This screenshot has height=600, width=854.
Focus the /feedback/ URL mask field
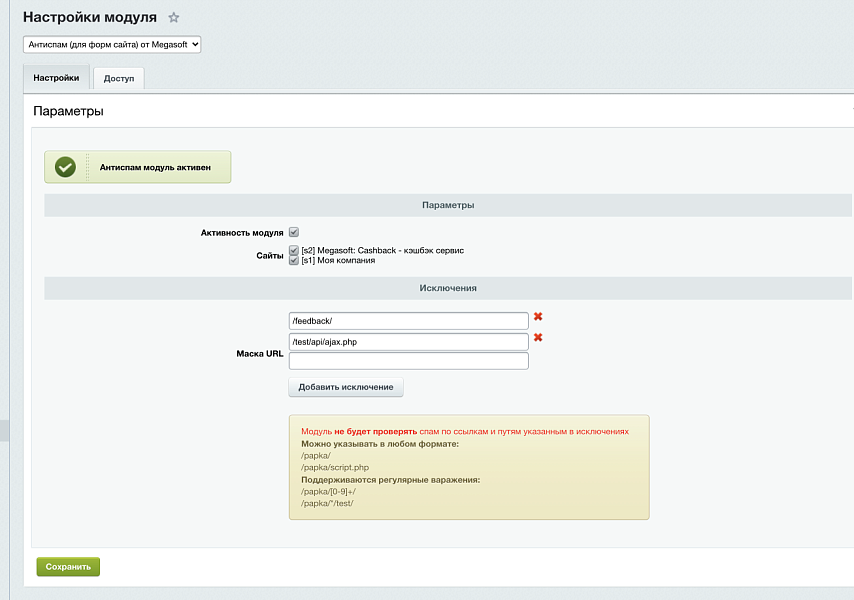408,321
